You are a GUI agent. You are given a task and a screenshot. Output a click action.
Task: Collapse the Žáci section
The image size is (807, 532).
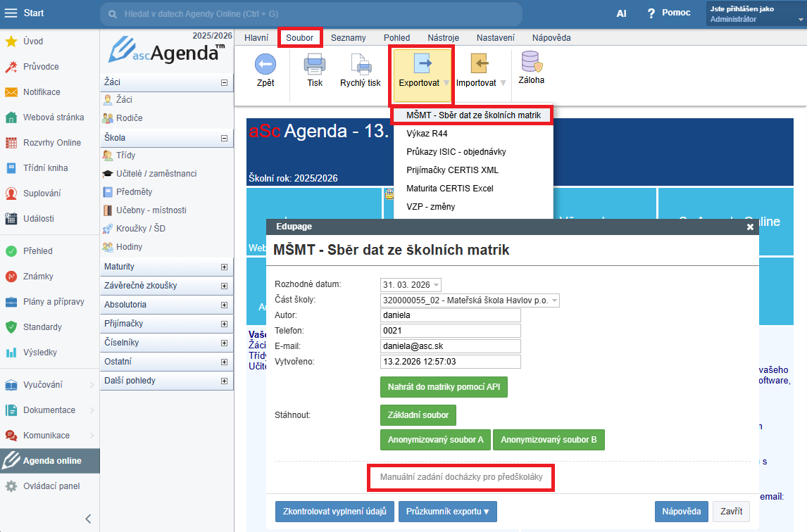[x=224, y=82]
